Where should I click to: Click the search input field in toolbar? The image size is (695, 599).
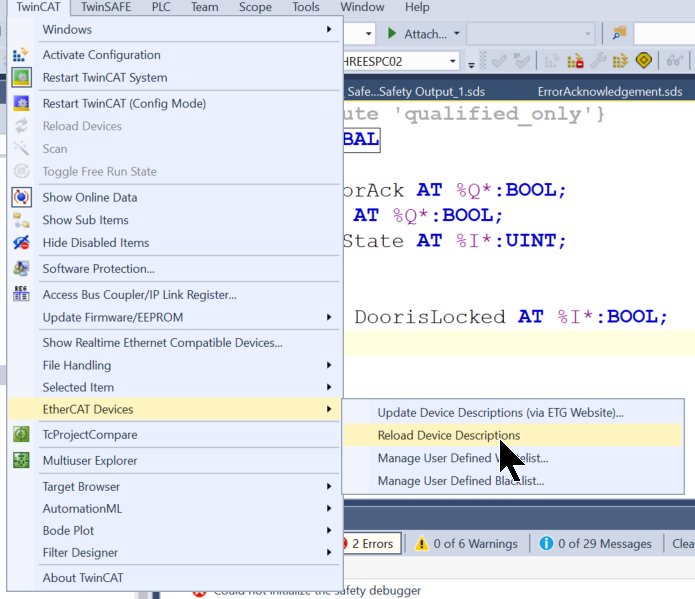pos(664,34)
